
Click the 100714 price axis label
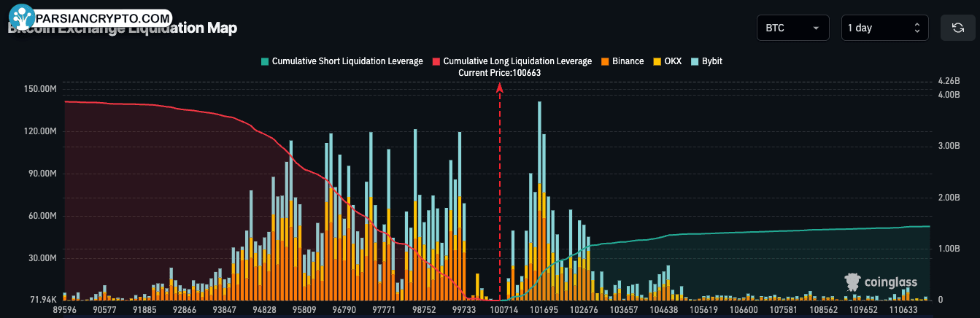point(504,310)
